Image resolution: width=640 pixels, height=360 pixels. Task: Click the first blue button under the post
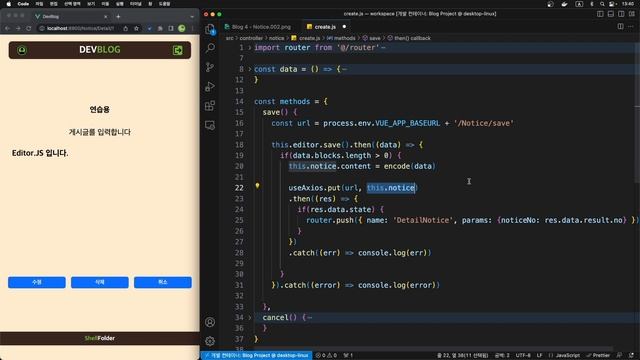click(37, 282)
